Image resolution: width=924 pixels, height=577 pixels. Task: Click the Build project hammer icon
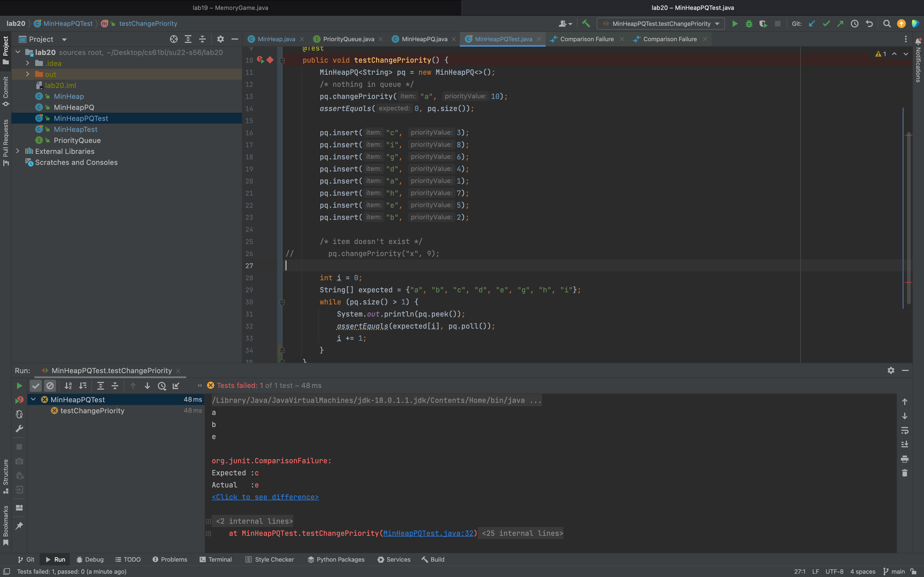(586, 24)
